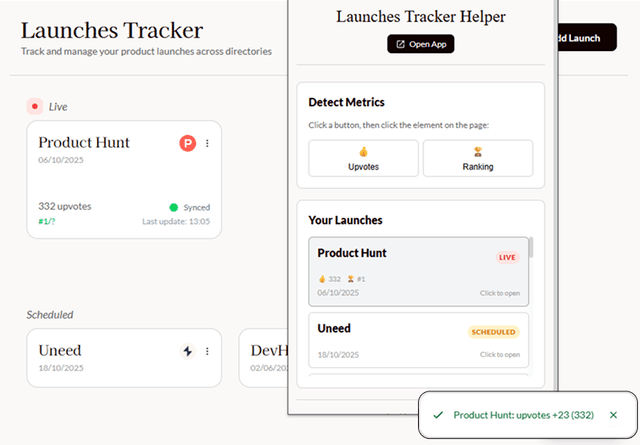Click the 332 upvotes text

pyautogui.click(x=65, y=207)
